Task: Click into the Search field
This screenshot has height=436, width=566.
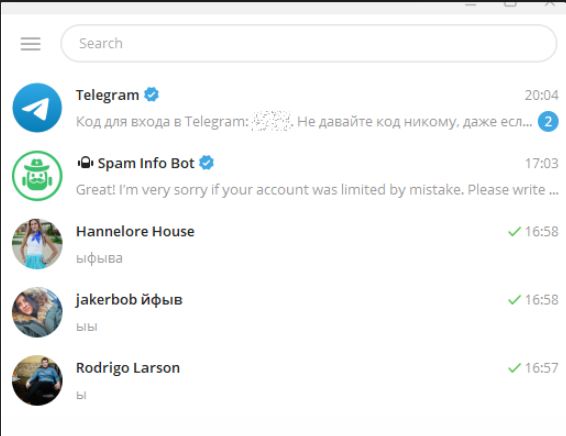Action: click(x=309, y=44)
